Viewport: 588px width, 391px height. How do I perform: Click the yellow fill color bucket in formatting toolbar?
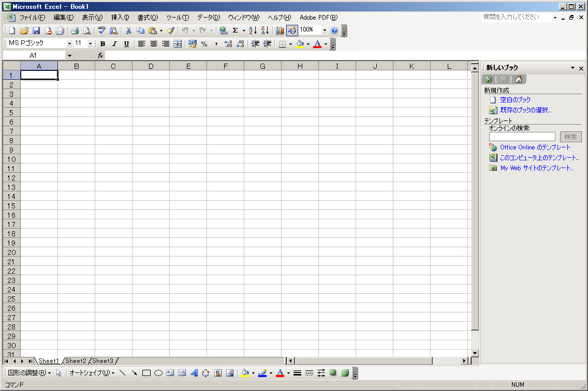pos(300,44)
